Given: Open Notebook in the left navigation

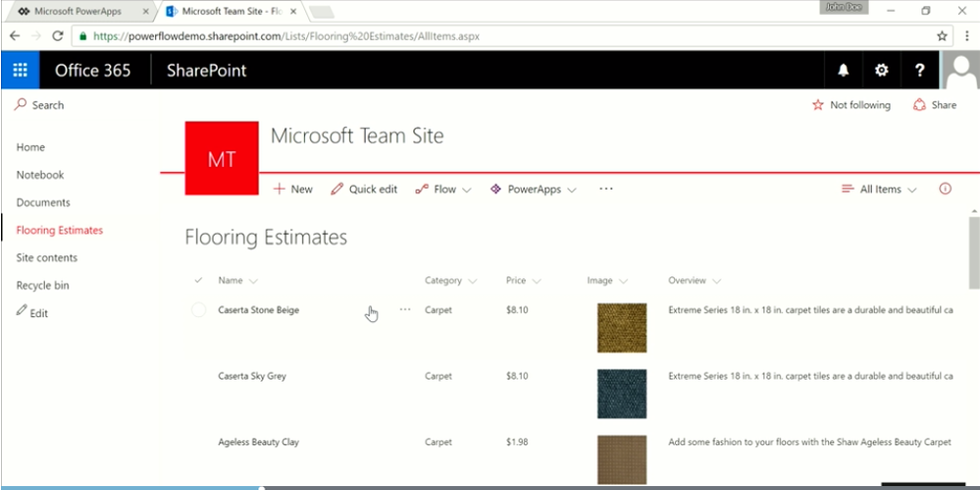Looking at the screenshot, I should (x=40, y=175).
